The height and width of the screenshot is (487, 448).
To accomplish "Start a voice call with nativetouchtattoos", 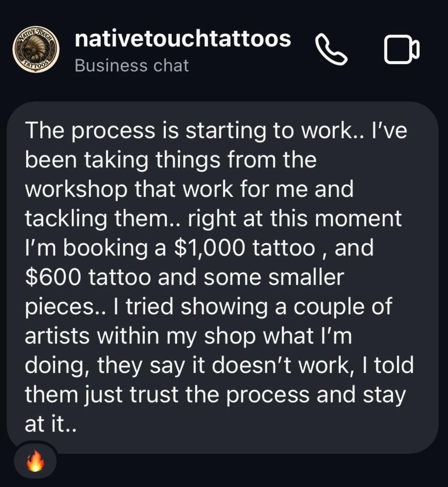I will (x=331, y=50).
